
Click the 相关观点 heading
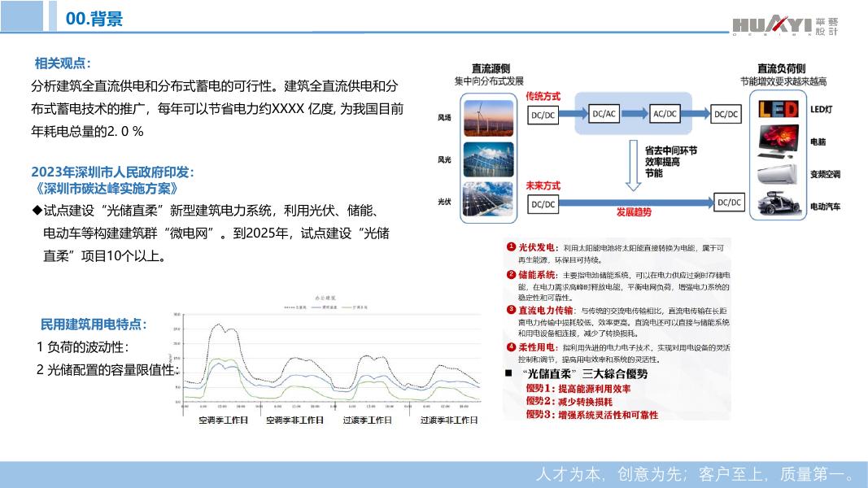click(62, 63)
